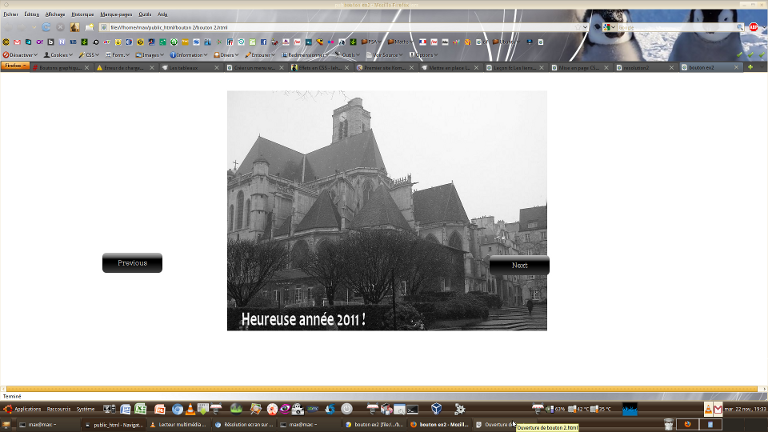This screenshot has height=432, width=768.
Task: Launch the word processor panel icon
Action: coord(125,409)
